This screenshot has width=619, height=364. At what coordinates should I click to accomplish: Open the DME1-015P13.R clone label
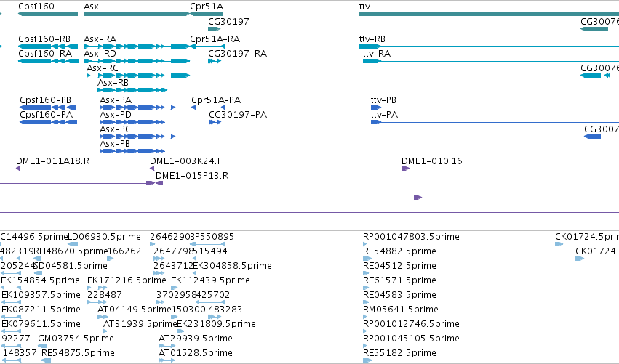coord(192,176)
